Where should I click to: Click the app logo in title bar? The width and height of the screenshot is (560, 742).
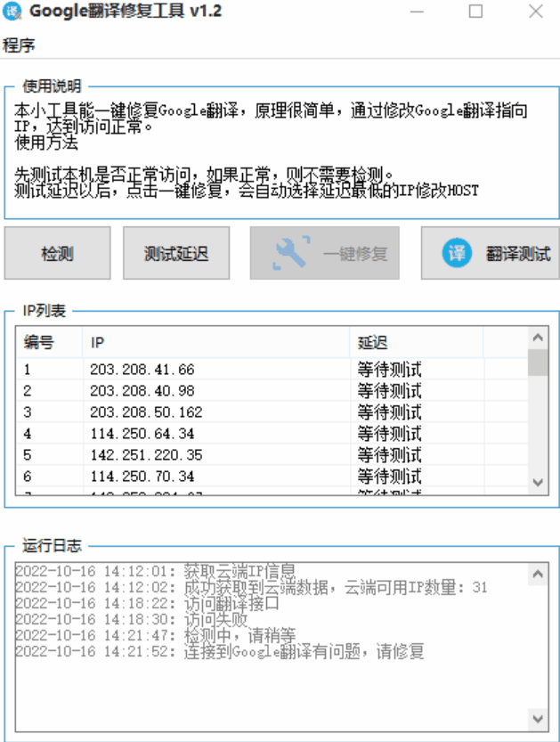point(12,12)
